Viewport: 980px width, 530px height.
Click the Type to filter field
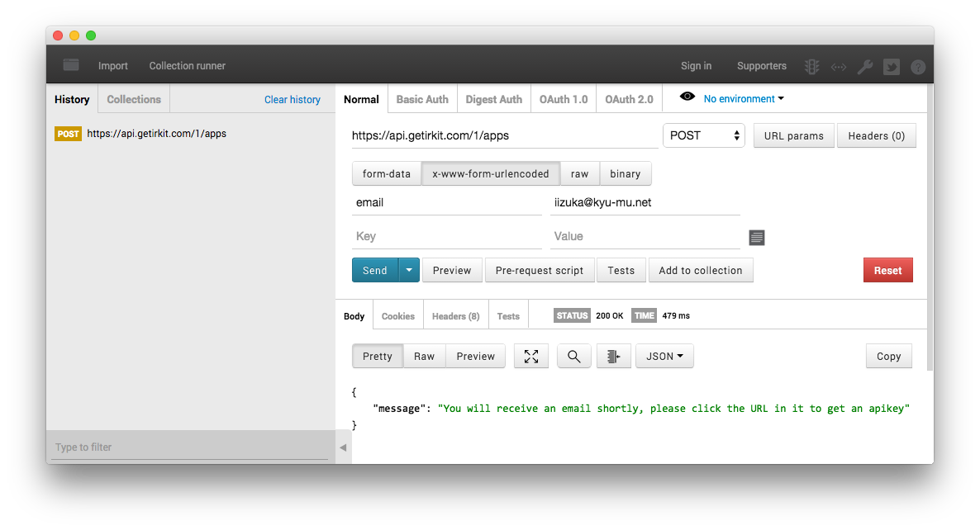coord(189,447)
